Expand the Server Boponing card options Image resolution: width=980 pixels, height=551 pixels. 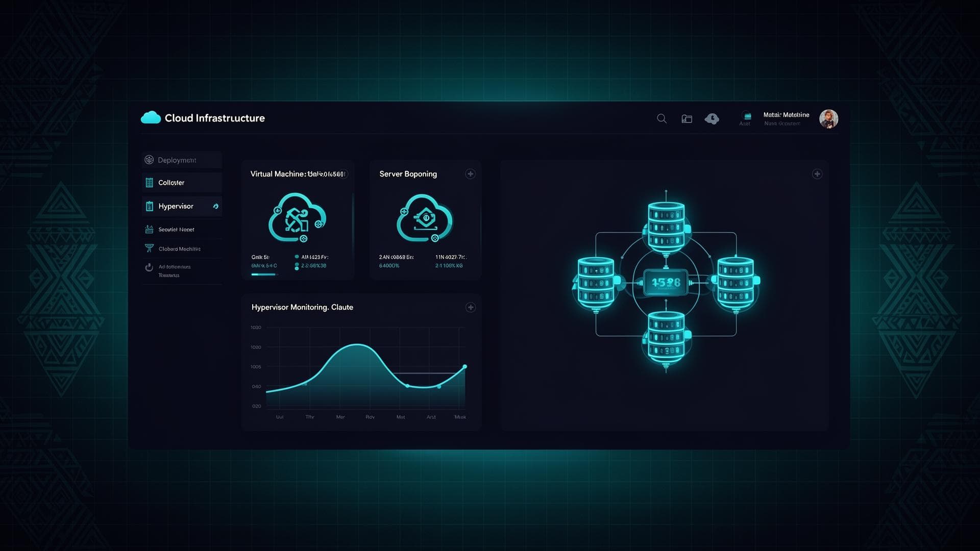(x=471, y=174)
